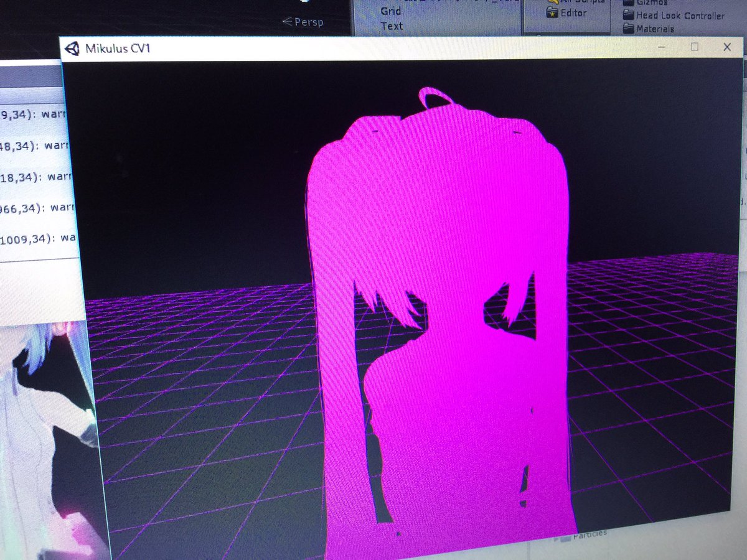Close the Mikulus CV1 window
Image resolution: width=747 pixels, height=560 pixels.
(726, 47)
